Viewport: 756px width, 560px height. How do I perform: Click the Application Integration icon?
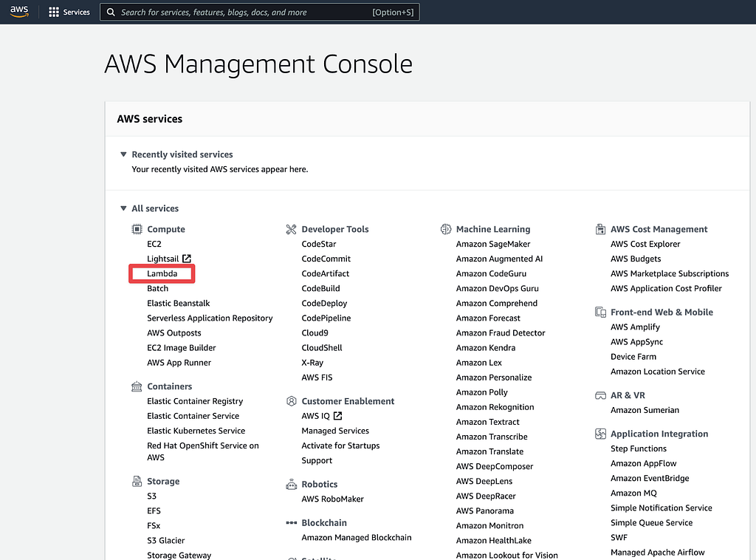click(600, 434)
